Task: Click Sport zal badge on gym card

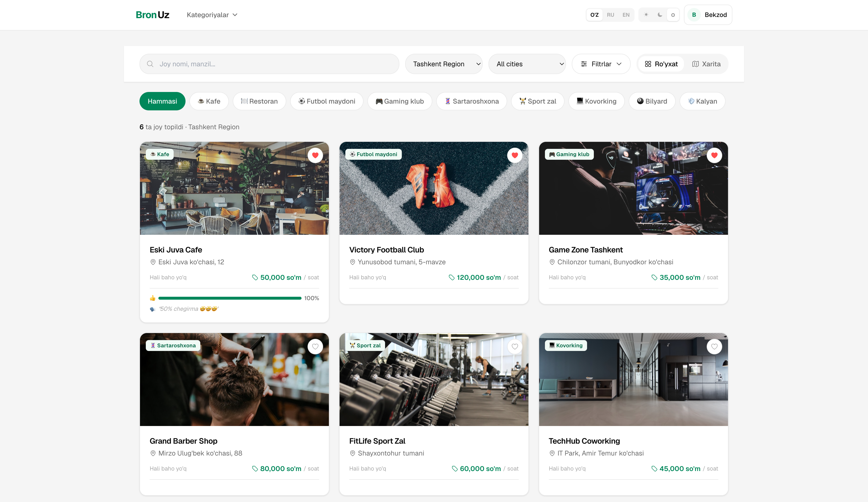Action: pyautogui.click(x=365, y=345)
